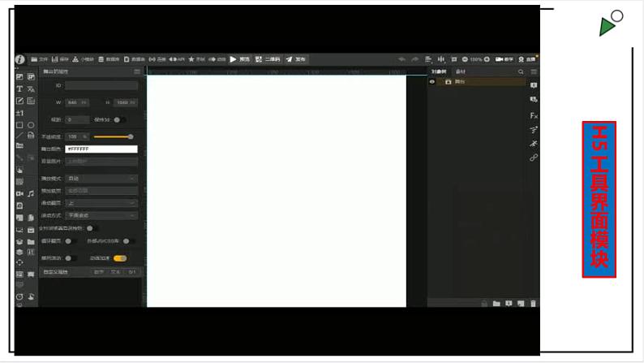Select the ellipse shape tool
Image resolution: width=644 pixels, height=363 pixels.
[31, 125]
